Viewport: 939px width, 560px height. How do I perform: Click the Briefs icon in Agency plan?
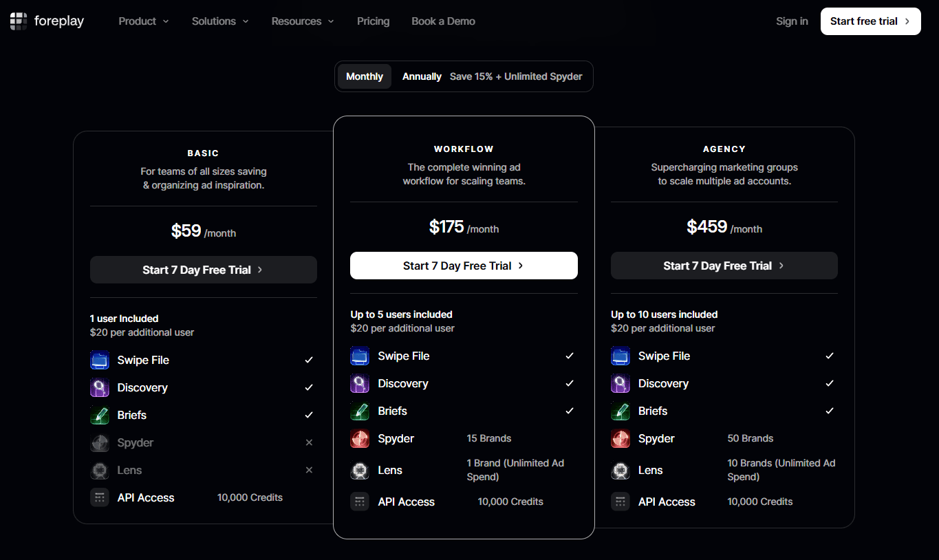pyautogui.click(x=620, y=411)
